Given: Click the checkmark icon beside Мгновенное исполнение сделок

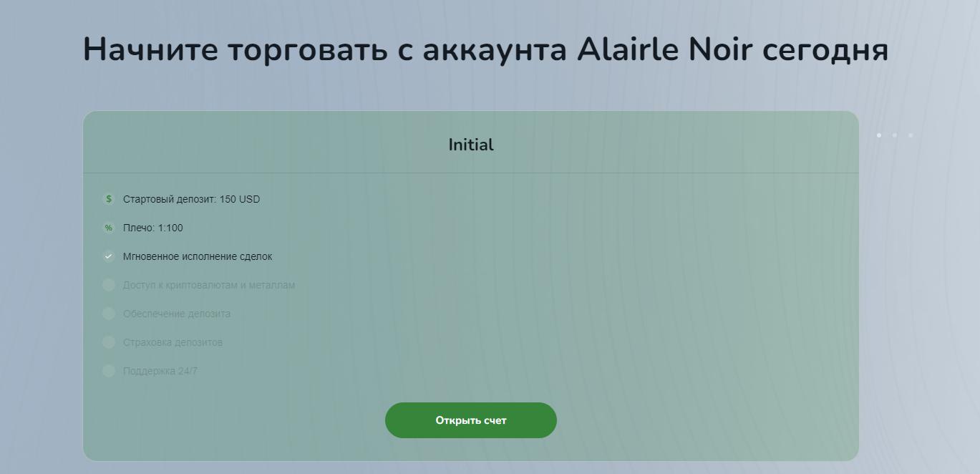Looking at the screenshot, I should [109, 256].
